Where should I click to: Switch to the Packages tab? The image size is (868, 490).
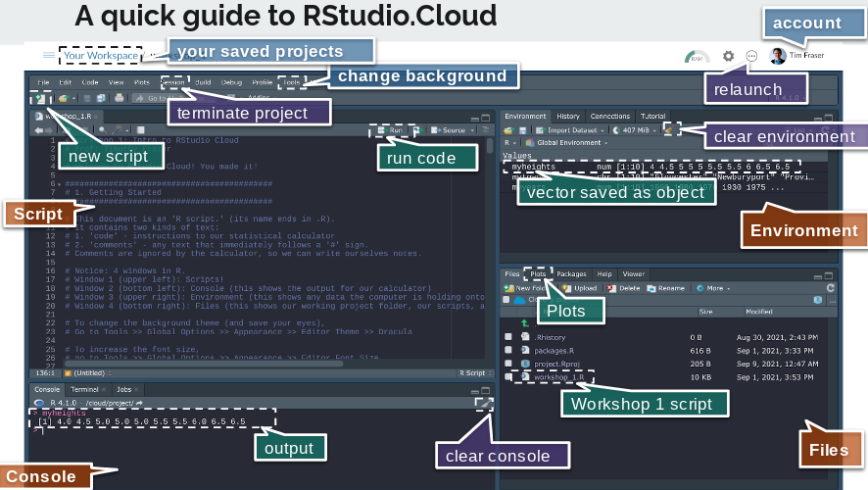click(x=571, y=274)
